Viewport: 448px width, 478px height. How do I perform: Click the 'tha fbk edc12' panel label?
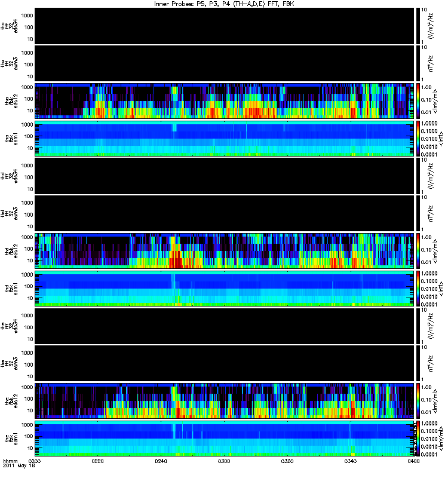(x=11, y=100)
